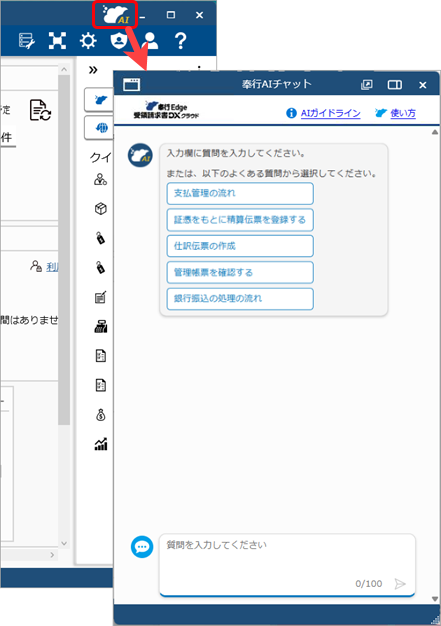
Task: Minimize the main application window
Action: coord(142,16)
